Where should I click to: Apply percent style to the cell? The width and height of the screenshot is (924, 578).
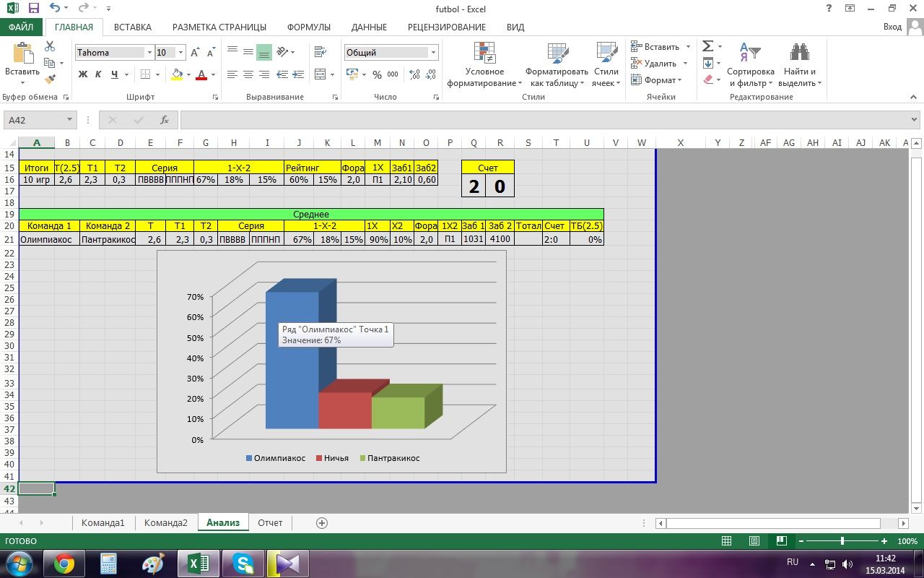(377, 74)
